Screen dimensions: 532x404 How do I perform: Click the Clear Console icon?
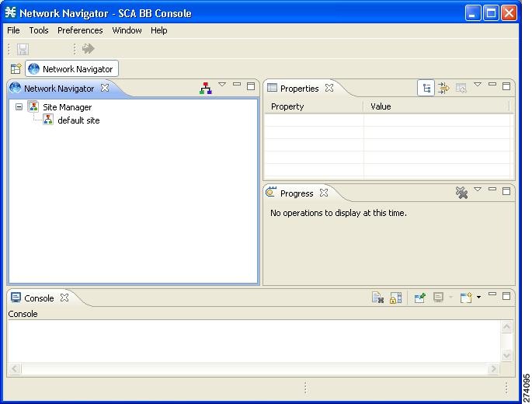[x=377, y=298]
